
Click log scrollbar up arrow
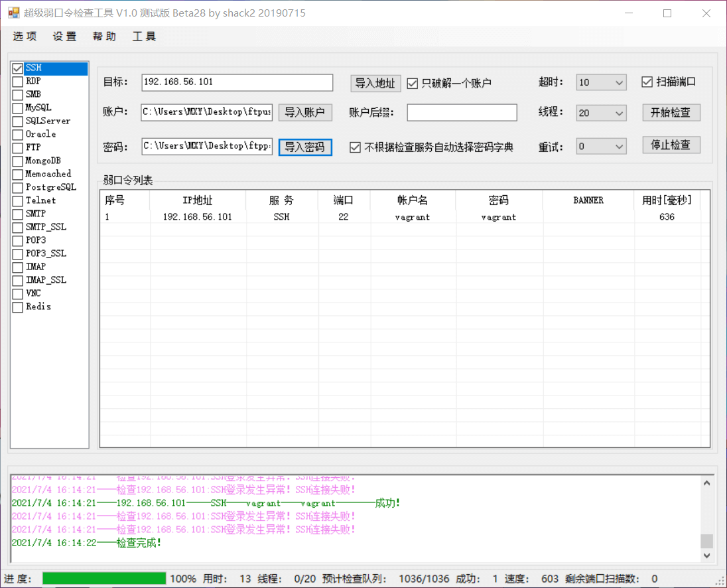click(x=706, y=482)
